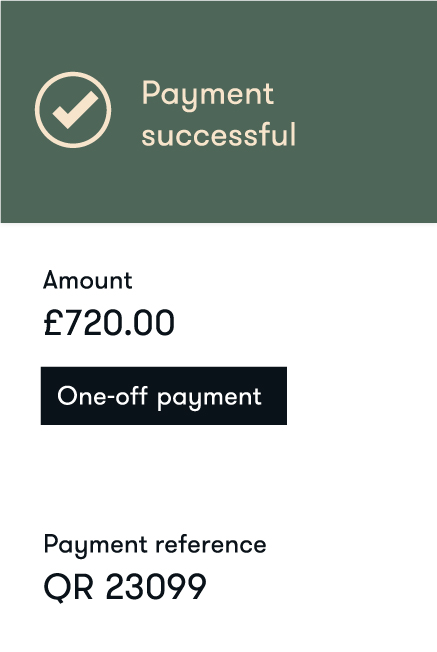This screenshot has width=437, height=652.
Task: Click the Amount label
Action: (x=88, y=280)
